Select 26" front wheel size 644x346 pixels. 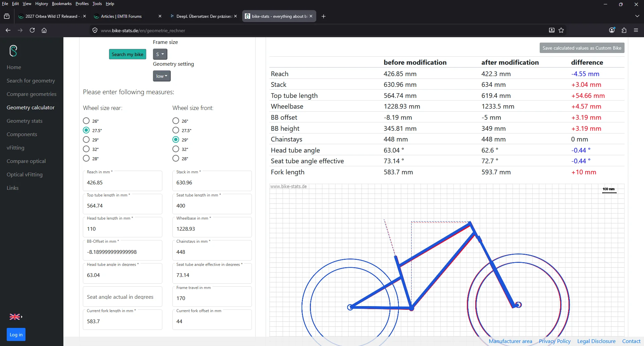click(176, 121)
